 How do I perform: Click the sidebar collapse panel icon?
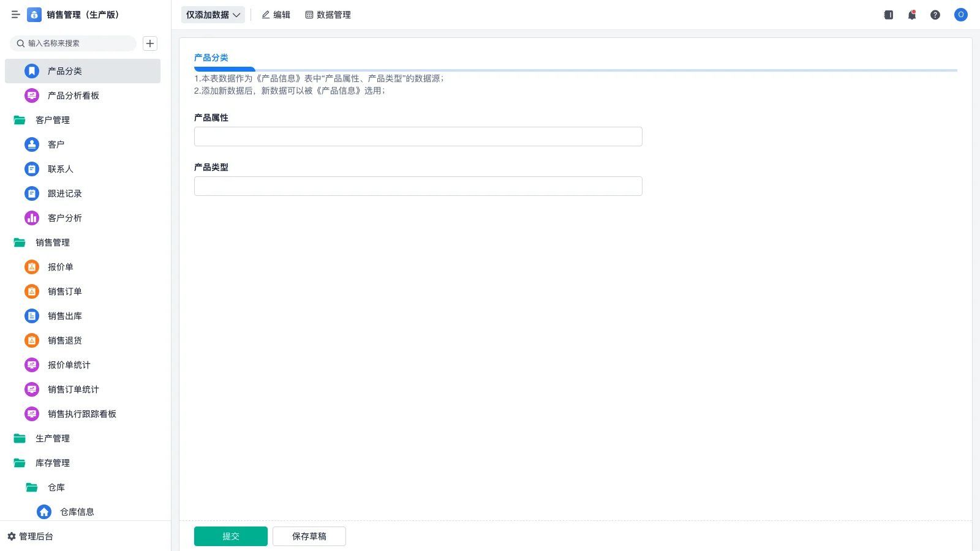pos(888,15)
